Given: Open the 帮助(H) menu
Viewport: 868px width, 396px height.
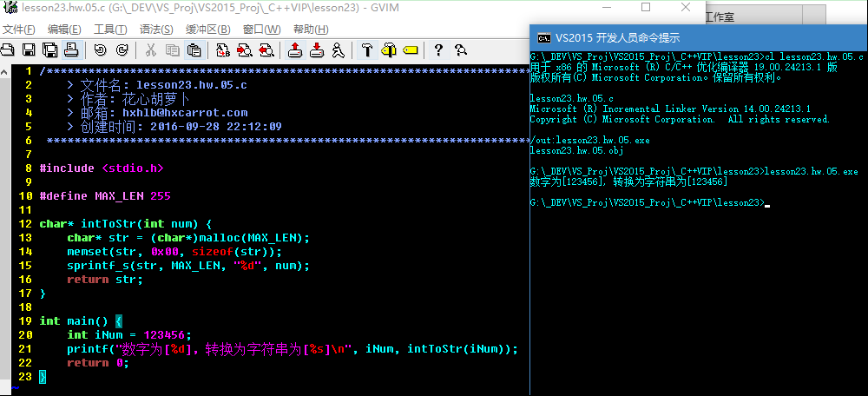Looking at the screenshot, I should click(311, 29).
